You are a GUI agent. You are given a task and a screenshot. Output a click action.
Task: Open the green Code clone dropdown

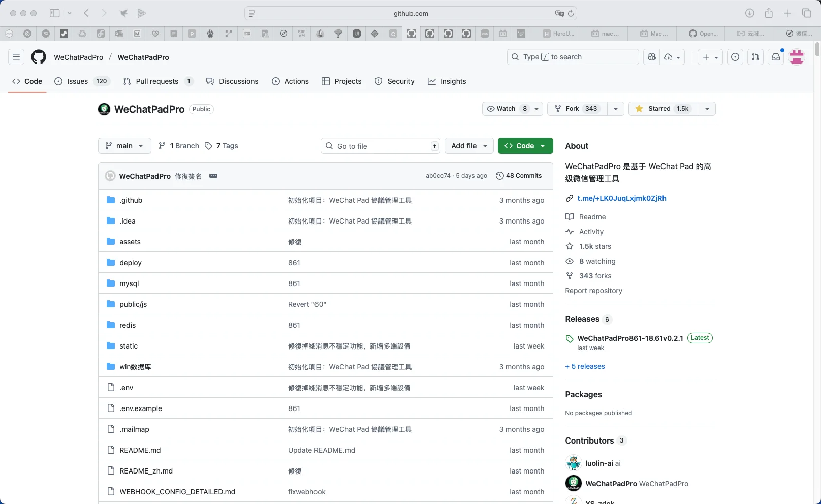(525, 146)
